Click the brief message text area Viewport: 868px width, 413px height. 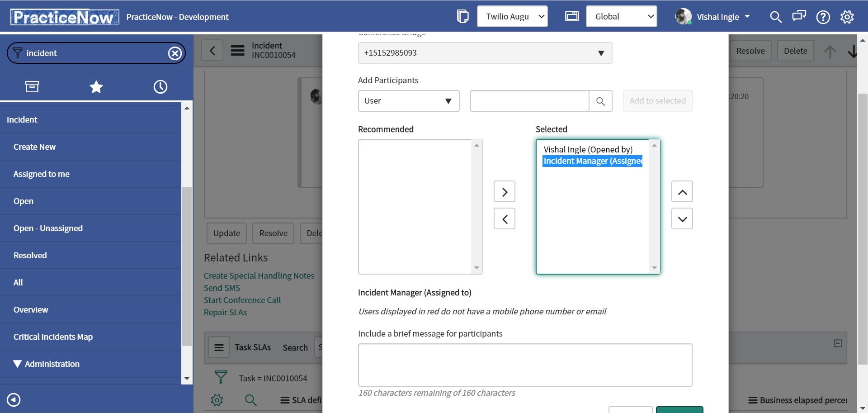pos(524,365)
